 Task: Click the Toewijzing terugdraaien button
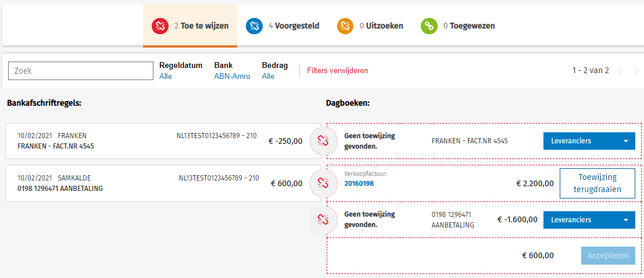tap(597, 183)
